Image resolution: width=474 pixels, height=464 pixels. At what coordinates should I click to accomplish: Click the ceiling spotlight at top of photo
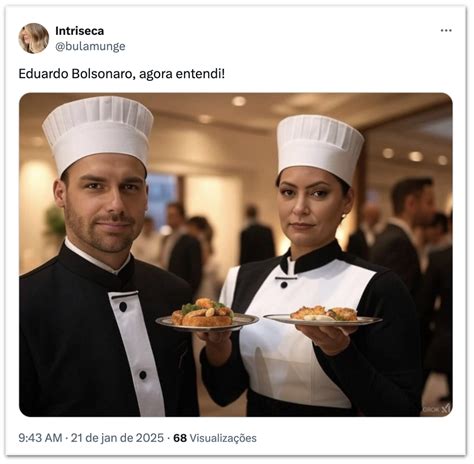click(239, 101)
